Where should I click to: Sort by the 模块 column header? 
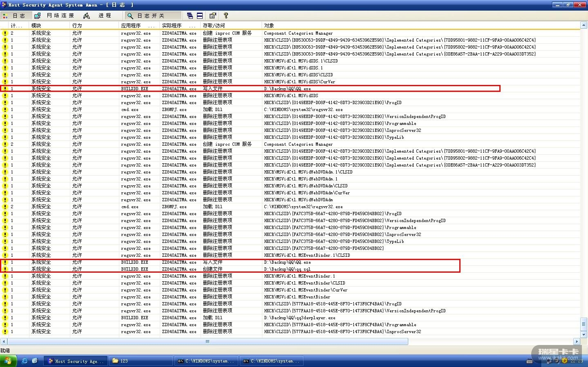click(49, 25)
